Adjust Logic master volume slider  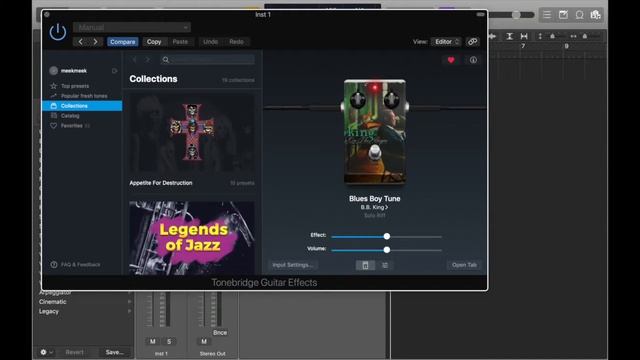516,15
